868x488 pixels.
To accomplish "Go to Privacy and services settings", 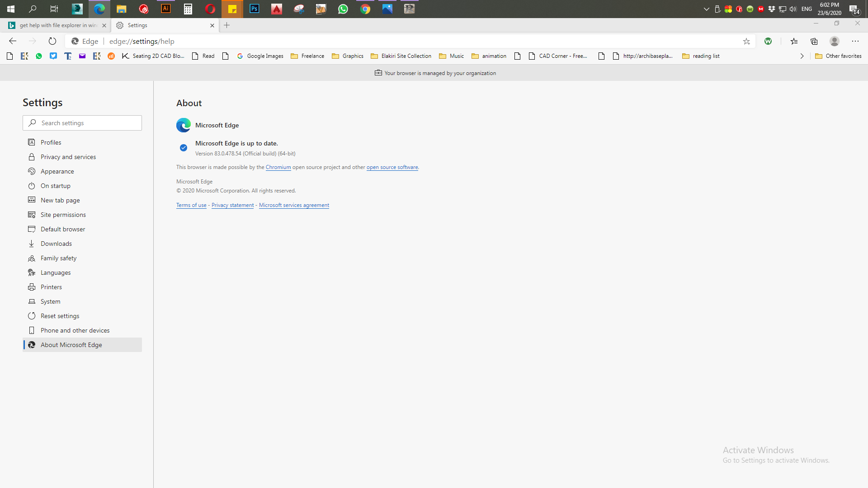I will pyautogui.click(x=82, y=157).
